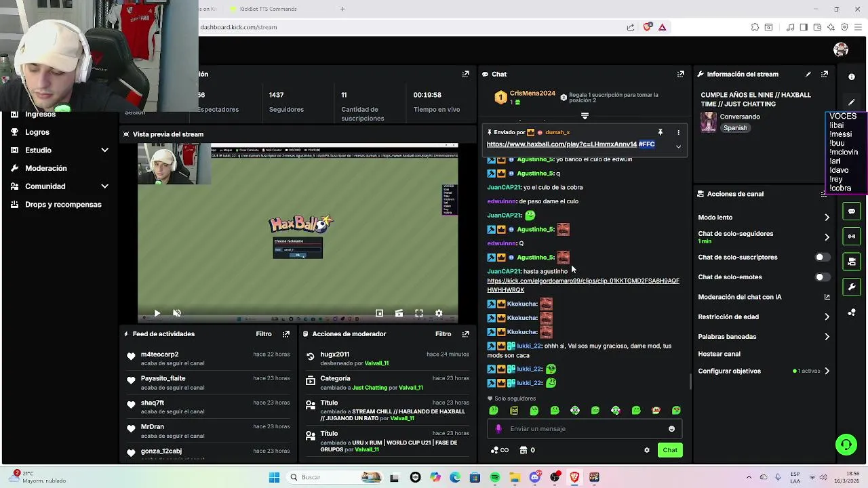Switch to KickBot TTS Commands tab
The image size is (868, 488).
(268, 9)
